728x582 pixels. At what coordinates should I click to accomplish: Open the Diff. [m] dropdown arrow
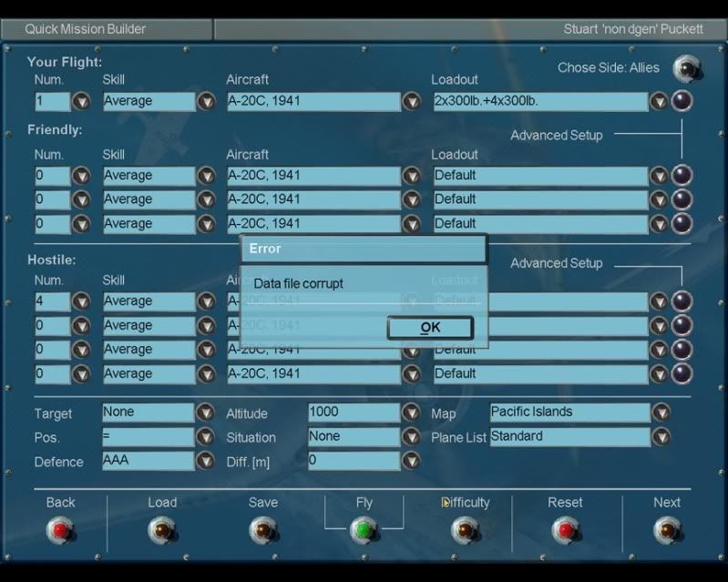click(411, 460)
